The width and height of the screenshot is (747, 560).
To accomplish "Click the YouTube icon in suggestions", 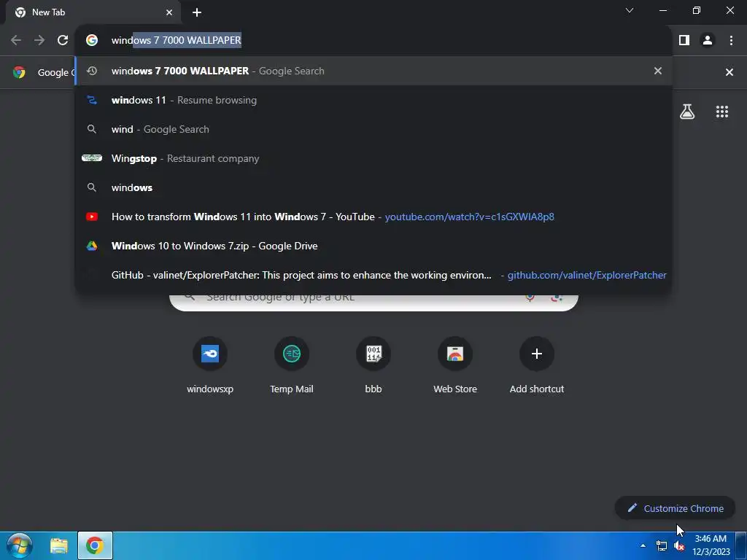I will tap(92, 217).
